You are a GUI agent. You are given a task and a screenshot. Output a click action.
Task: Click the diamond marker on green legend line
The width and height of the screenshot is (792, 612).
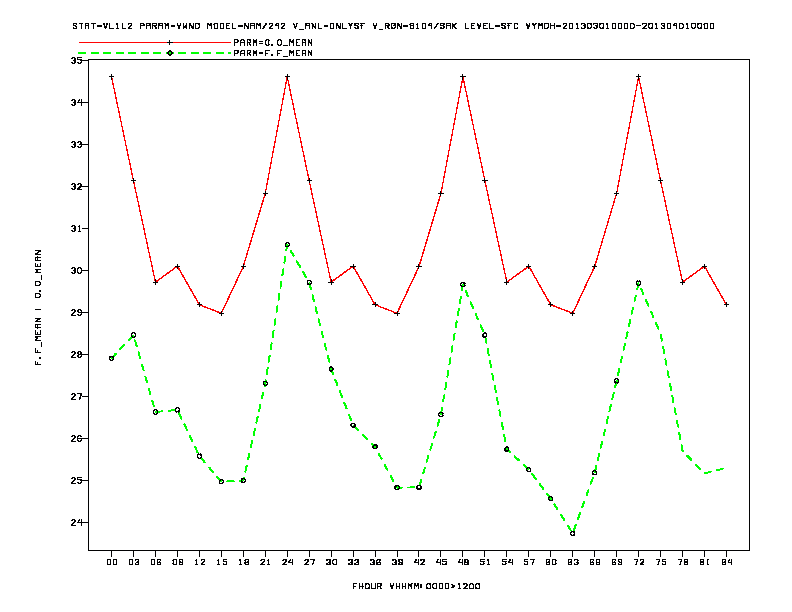pos(170,53)
